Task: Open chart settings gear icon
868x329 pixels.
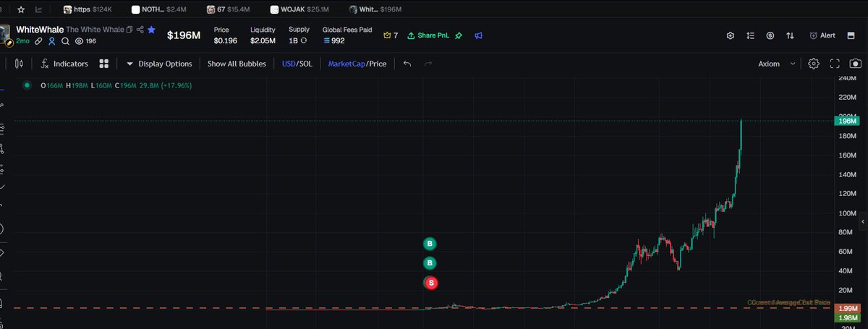Action: tap(814, 64)
